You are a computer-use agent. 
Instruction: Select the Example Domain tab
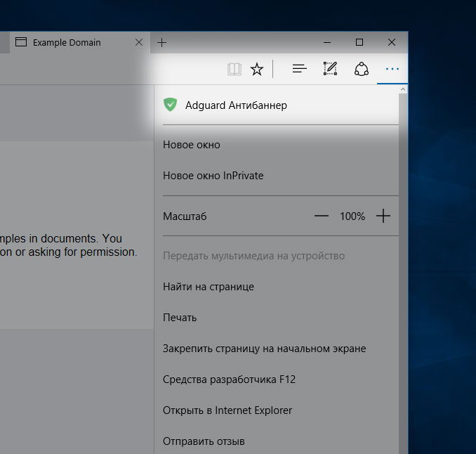point(79,43)
